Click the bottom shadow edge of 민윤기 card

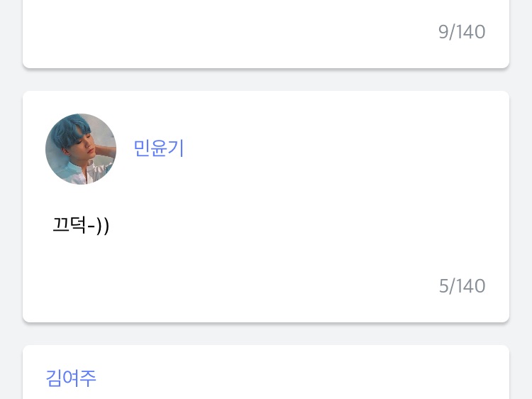pos(266,322)
